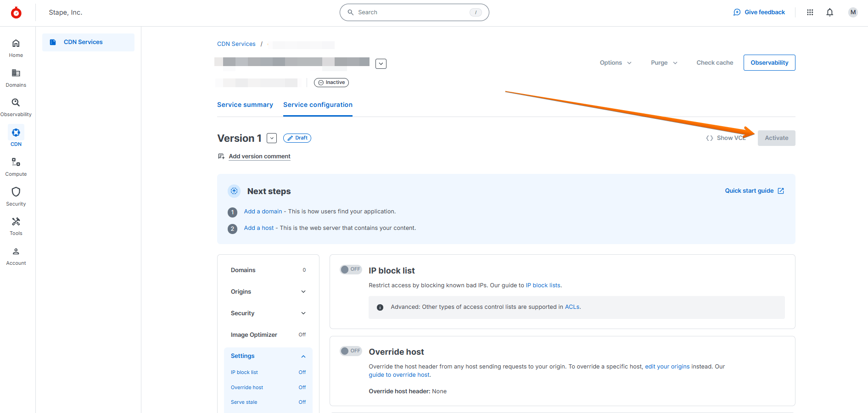
Task: Switch to Service summary tab
Action: (245, 105)
